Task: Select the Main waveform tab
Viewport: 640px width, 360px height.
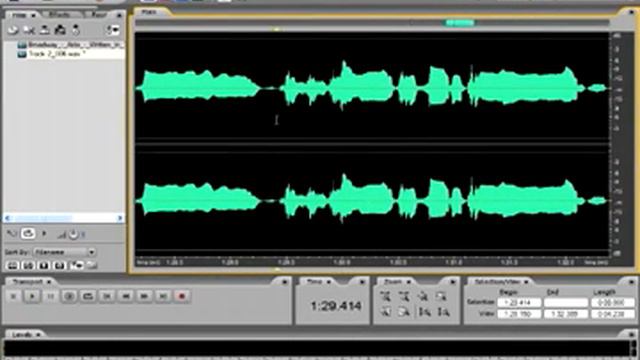Action: click(149, 12)
